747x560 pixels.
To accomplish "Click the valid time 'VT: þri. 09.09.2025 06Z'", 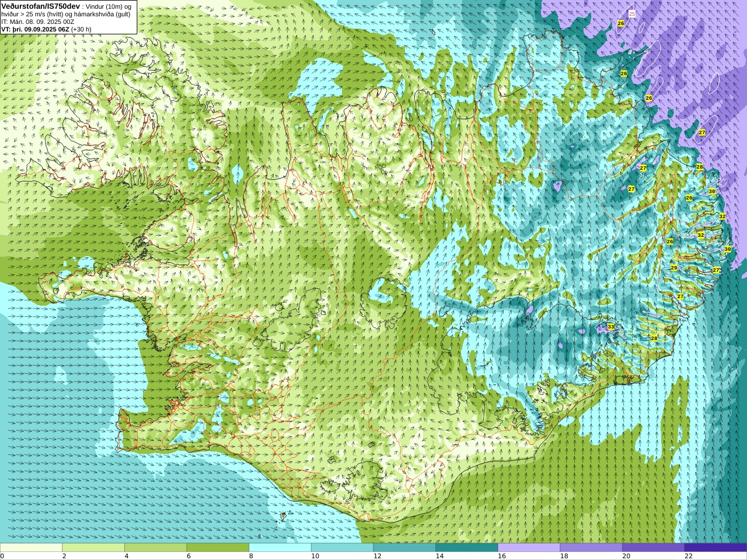I will click(35, 29).
